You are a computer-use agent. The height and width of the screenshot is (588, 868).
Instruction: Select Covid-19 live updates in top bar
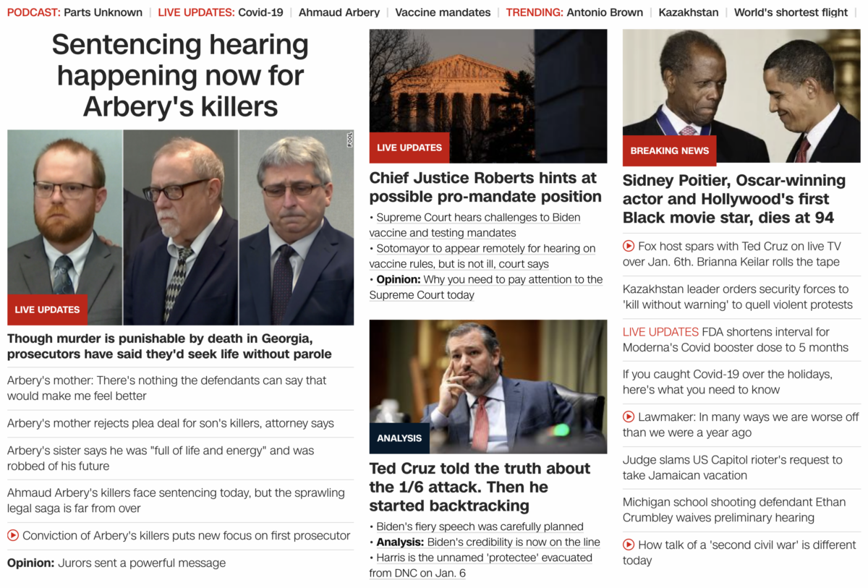point(260,12)
